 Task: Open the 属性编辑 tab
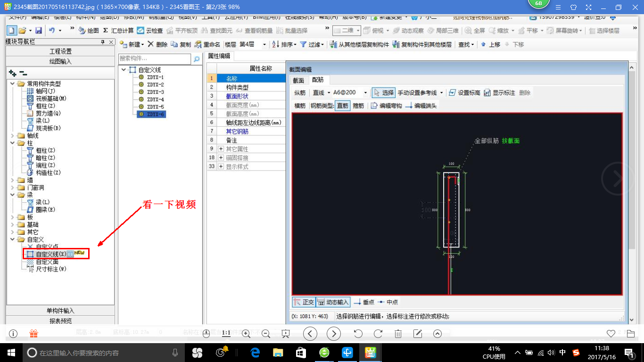(x=219, y=56)
